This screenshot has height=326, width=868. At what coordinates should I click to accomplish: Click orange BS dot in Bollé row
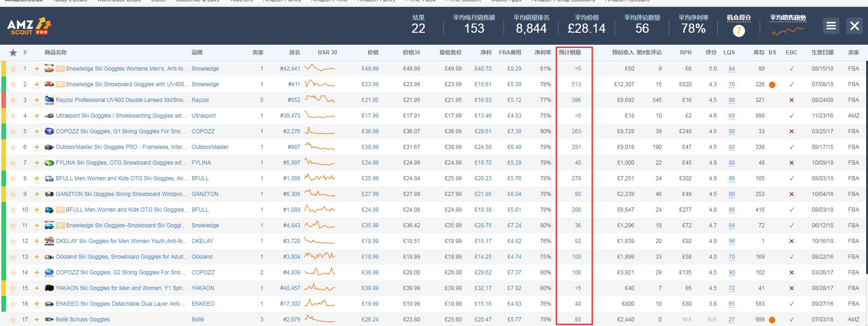pos(772,320)
